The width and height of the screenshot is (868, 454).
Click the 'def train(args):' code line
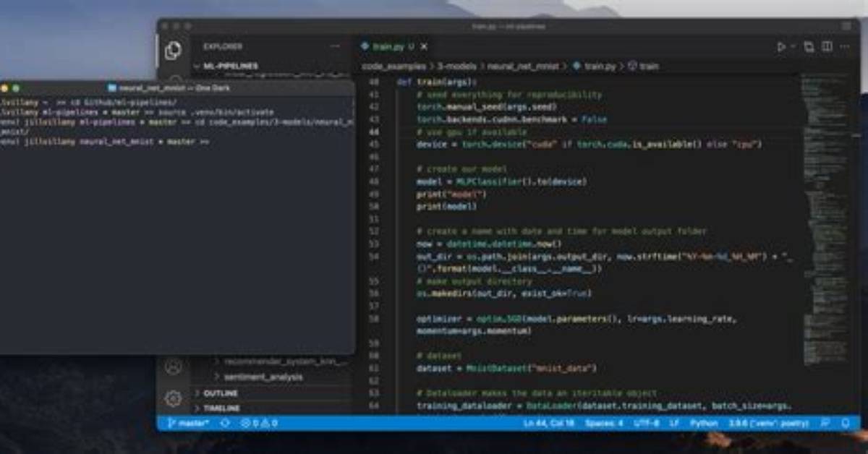[x=437, y=82]
